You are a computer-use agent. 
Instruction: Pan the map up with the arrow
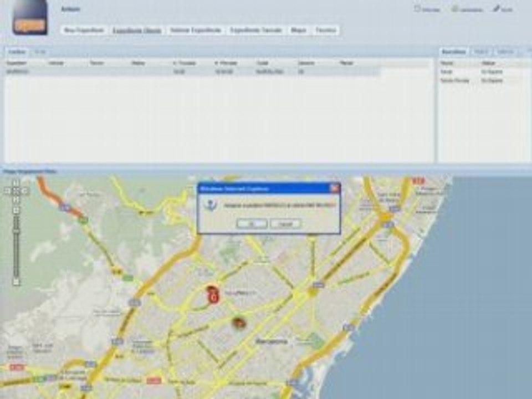click(x=16, y=183)
